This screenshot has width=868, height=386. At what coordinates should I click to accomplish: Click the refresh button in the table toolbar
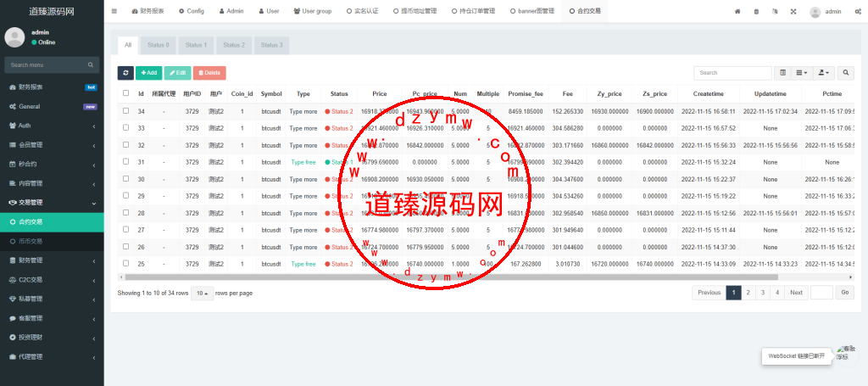[x=125, y=73]
